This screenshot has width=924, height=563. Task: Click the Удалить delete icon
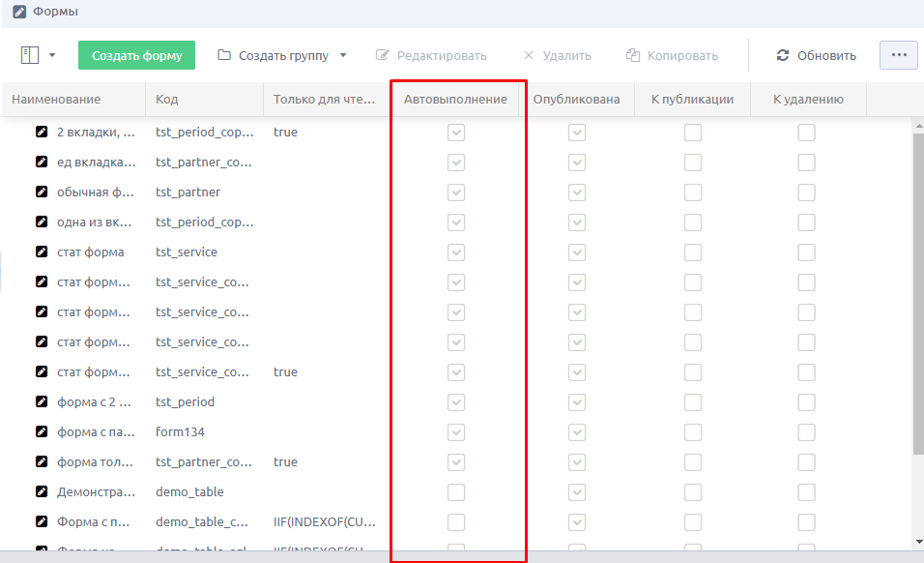click(x=528, y=55)
